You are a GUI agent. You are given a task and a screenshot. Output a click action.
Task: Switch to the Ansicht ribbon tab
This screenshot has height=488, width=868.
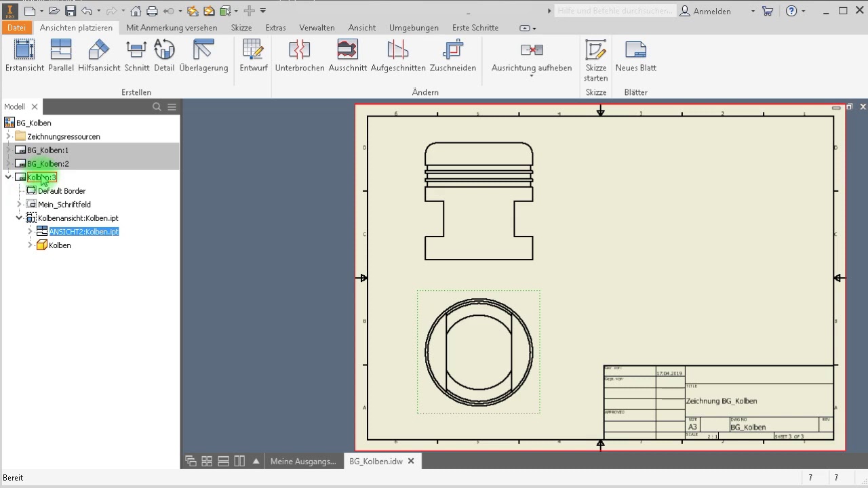[362, 28]
